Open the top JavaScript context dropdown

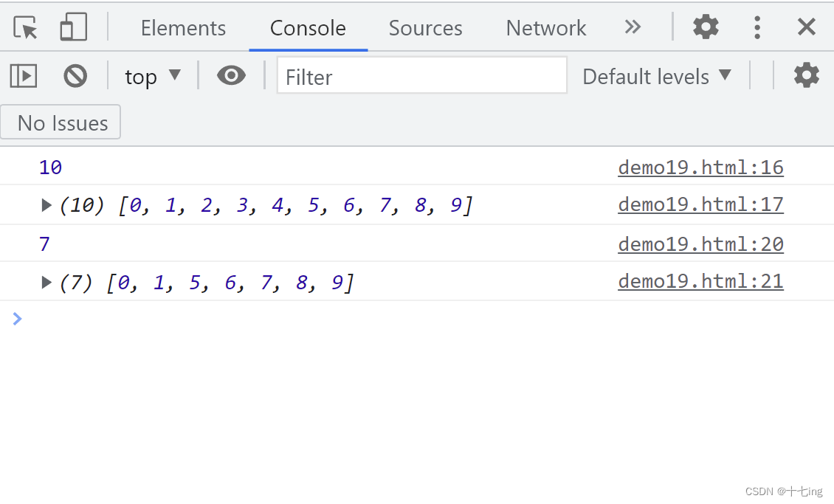[x=152, y=77]
